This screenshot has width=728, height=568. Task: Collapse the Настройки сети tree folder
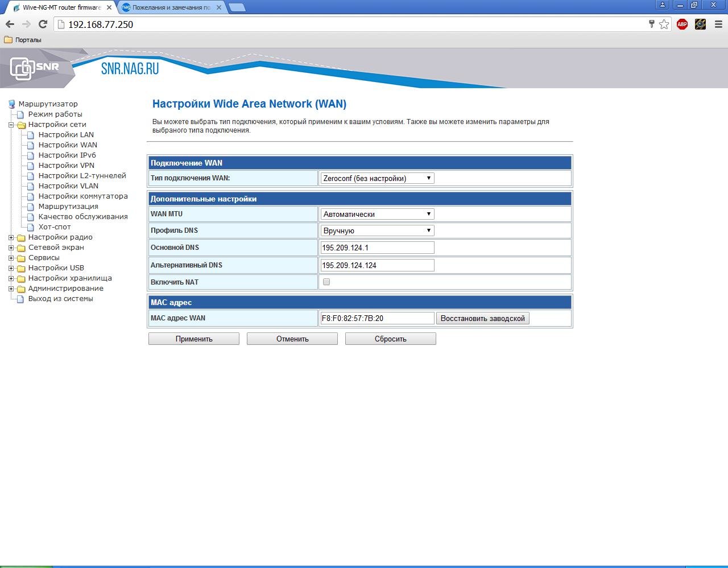[11, 125]
